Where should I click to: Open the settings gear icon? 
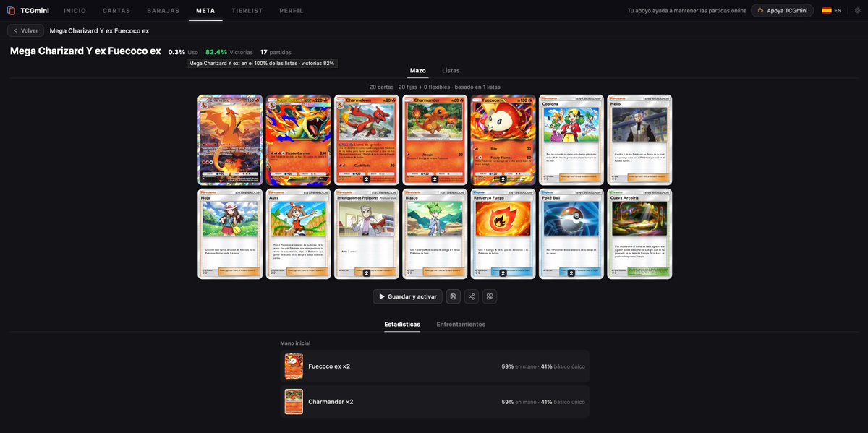click(857, 11)
